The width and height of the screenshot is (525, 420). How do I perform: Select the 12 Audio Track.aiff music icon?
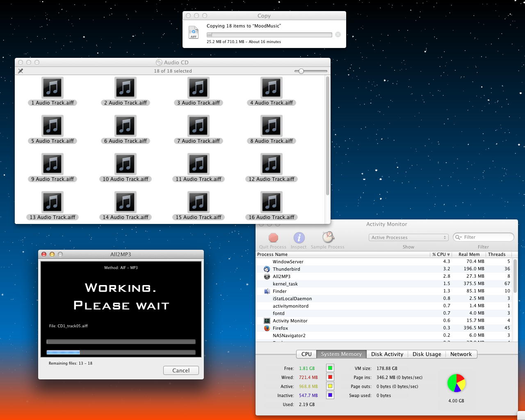(272, 164)
